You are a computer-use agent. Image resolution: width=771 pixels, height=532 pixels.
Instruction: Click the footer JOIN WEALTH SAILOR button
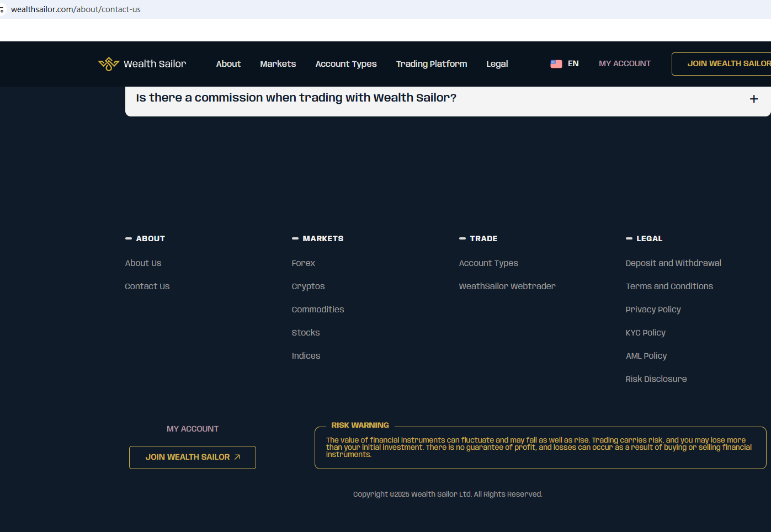(193, 457)
